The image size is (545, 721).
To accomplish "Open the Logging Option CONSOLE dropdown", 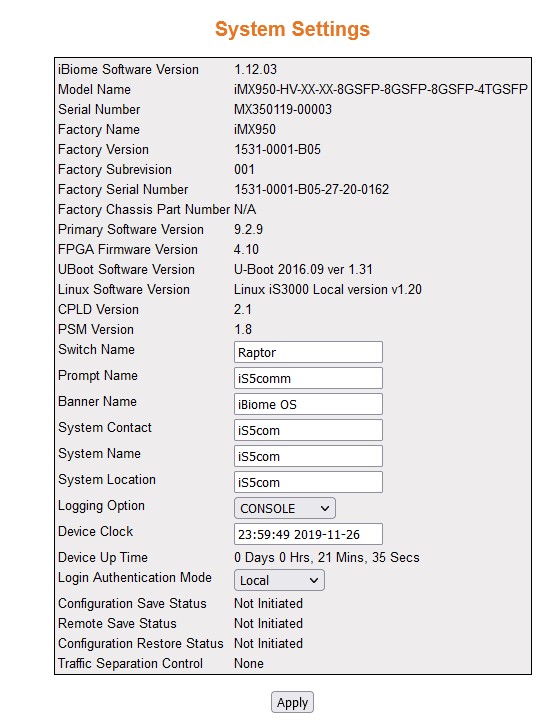I will click(285, 508).
